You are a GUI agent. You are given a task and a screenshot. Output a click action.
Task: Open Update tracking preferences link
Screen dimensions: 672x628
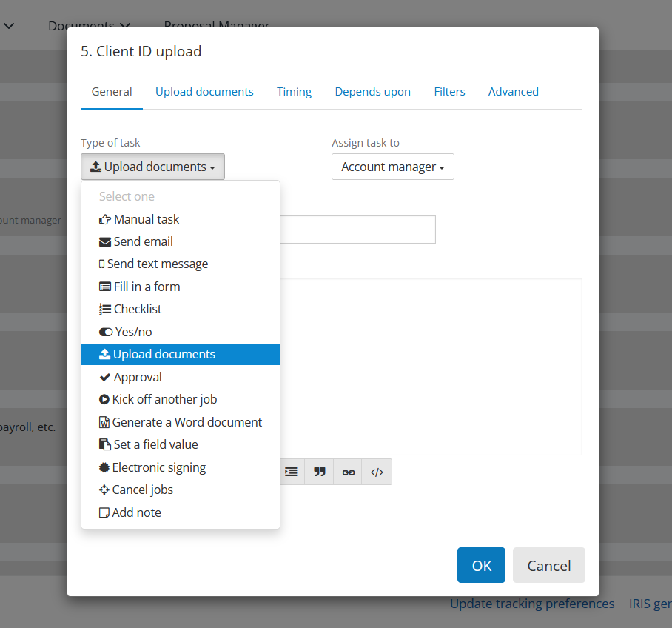click(531, 604)
